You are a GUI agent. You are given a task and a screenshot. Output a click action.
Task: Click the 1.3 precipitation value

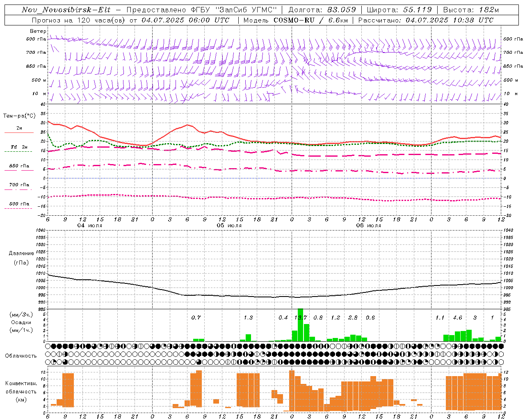point(248,317)
